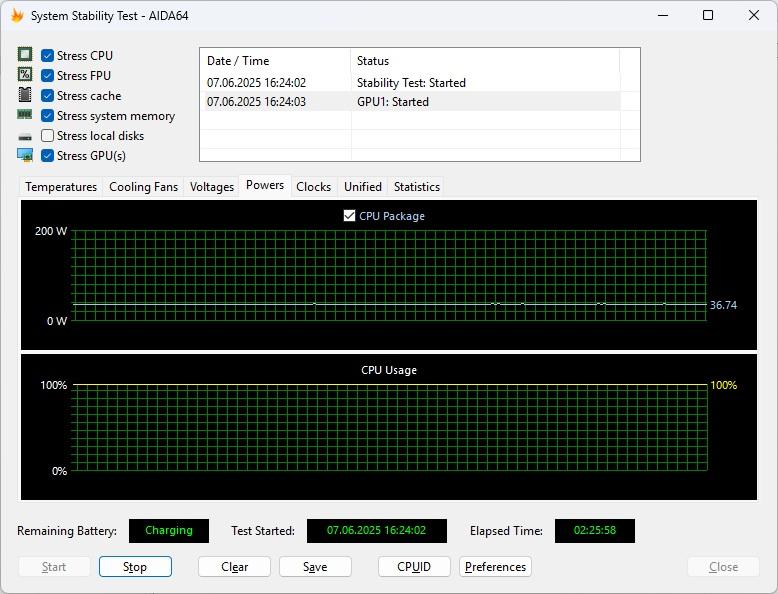Click the 07.06.2025 16:24:03 timestamp cell
The height and width of the screenshot is (594, 778).
pyautogui.click(x=256, y=102)
